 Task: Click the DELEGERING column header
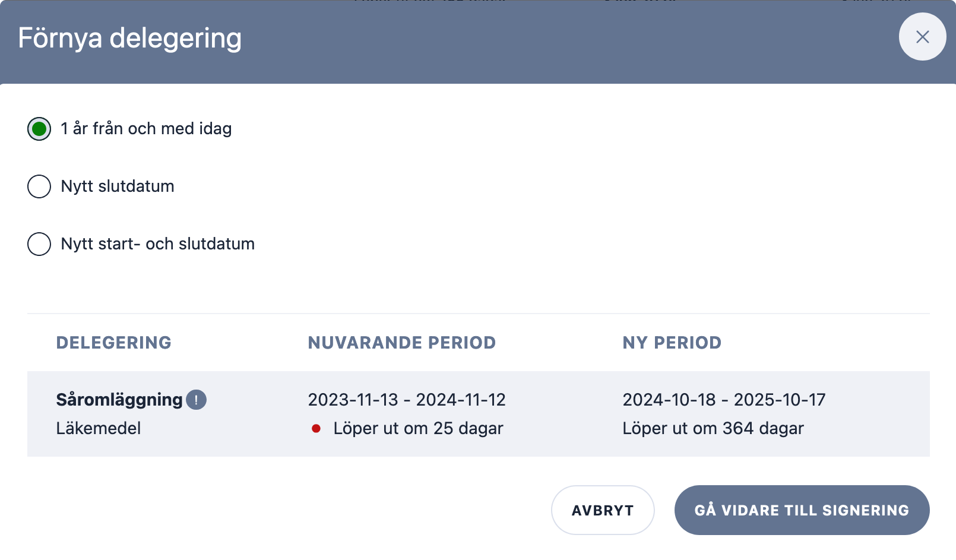tap(113, 343)
